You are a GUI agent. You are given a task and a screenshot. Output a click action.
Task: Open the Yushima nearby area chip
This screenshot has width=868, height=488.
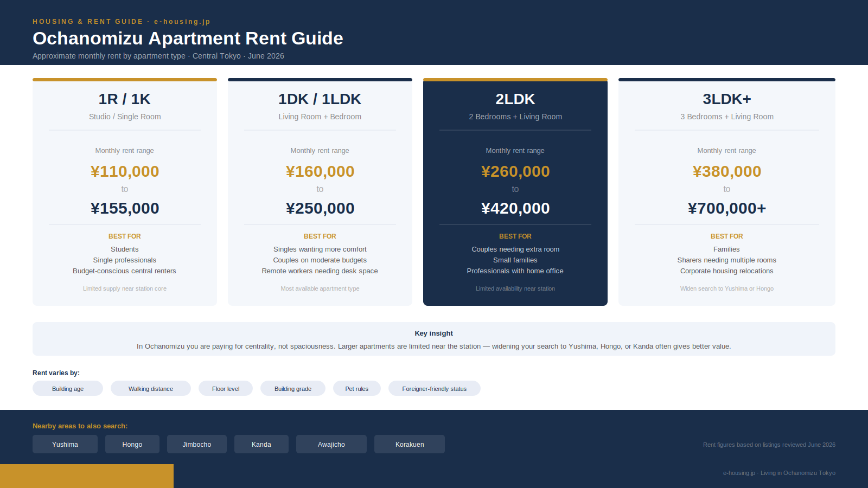click(x=65, y=444)
